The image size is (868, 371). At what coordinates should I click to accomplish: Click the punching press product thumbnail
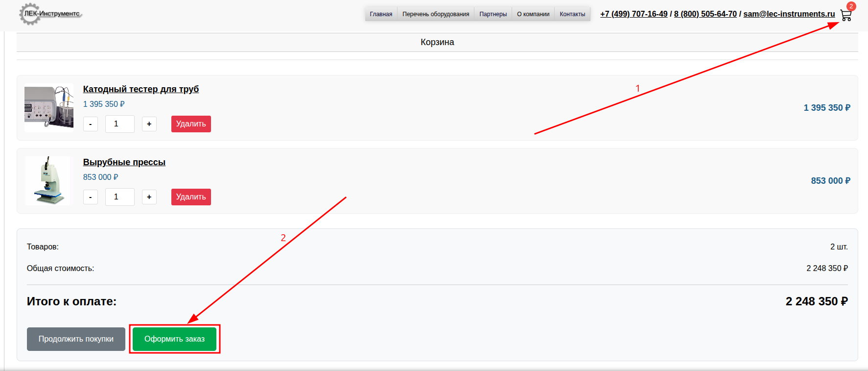[48, 180]
